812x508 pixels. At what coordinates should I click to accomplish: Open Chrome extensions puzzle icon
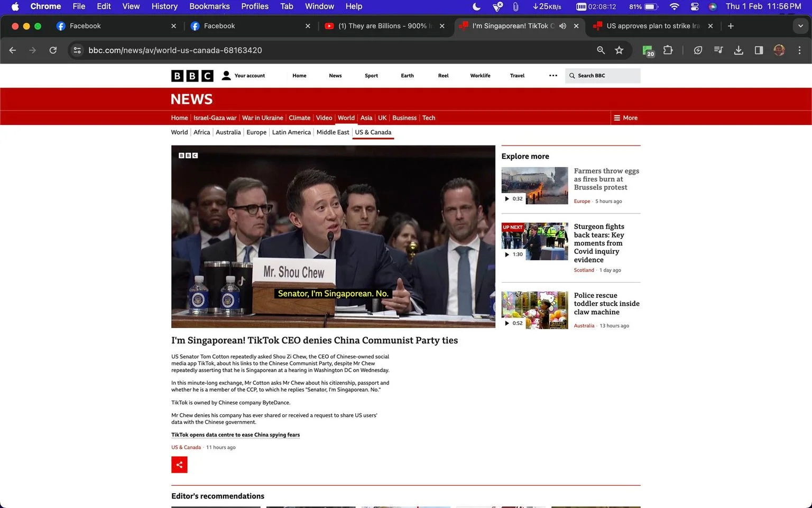point(668,50)
